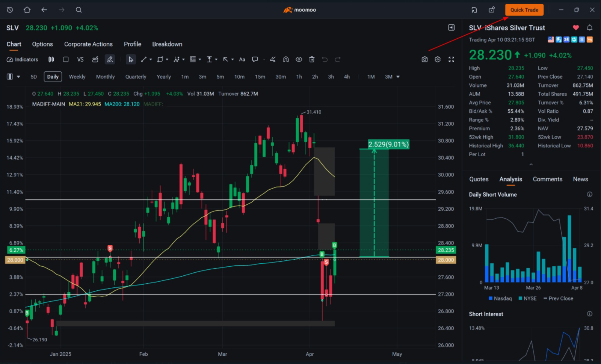
Task: Open the history clock icon
Action: tap(10, 10)
